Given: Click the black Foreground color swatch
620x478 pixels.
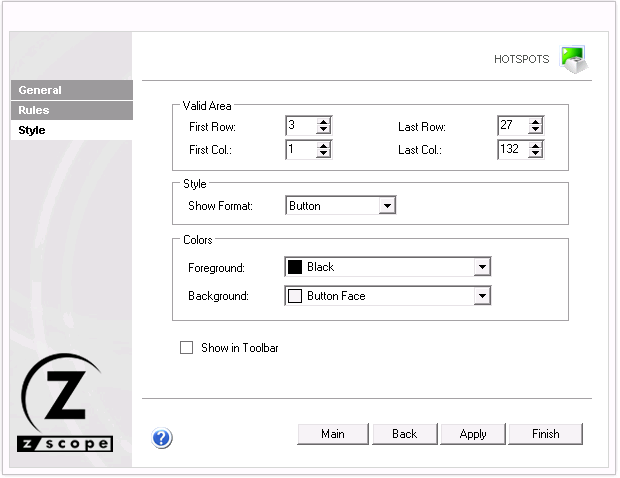Looking at the screenshot, I should (x=295, y=267).
